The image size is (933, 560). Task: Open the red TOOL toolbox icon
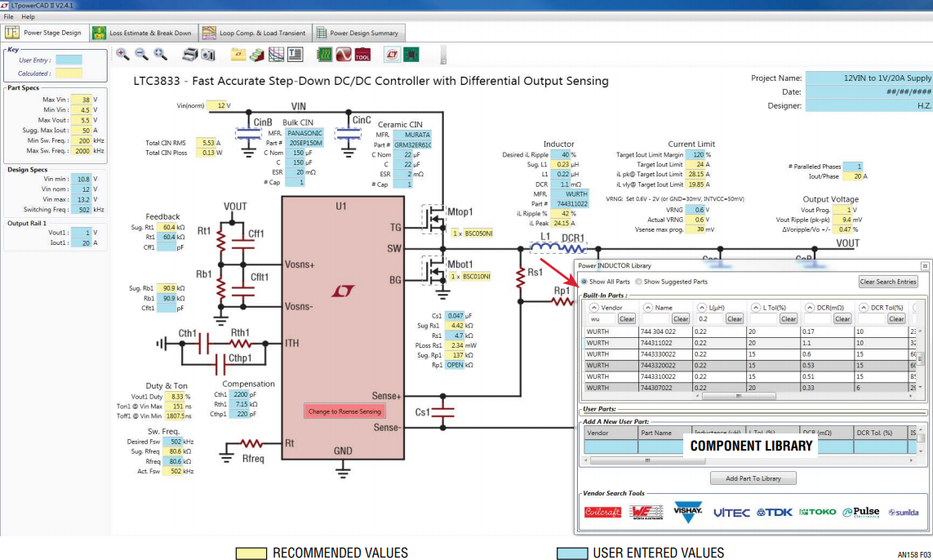click(x=362, y=55)
